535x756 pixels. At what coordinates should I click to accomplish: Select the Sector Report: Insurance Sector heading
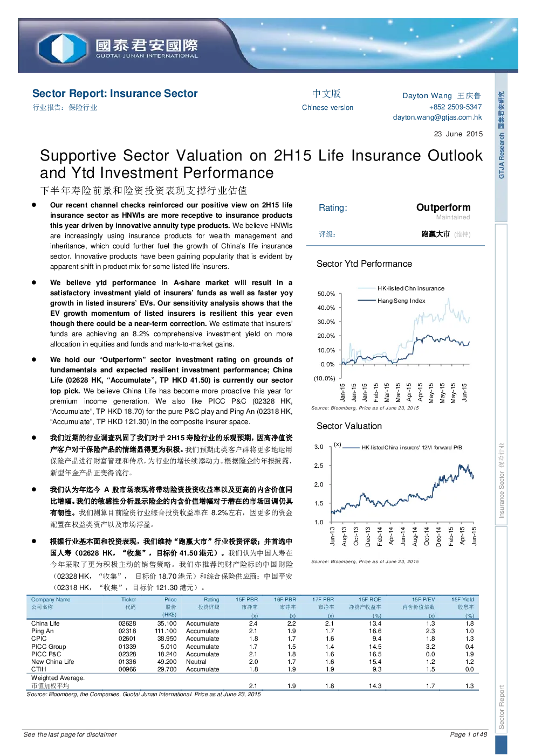(115, 93)
